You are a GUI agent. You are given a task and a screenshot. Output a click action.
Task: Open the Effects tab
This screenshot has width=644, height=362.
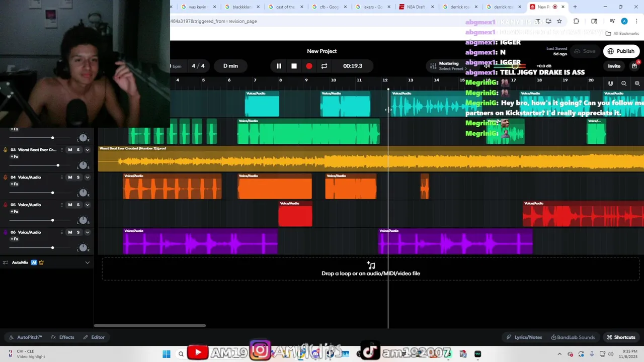click(62, 337)
